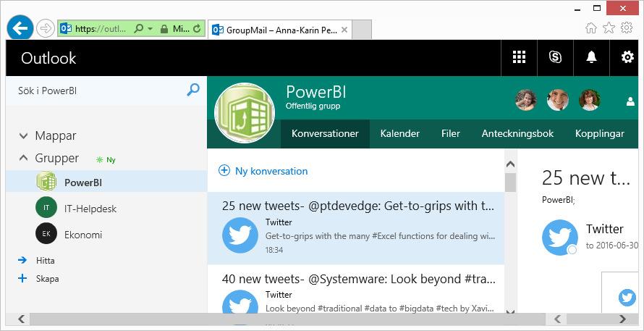Start a new conversation with Ny konversation
Image resolution: width=644 pixels, height=331 pixels.
pos(263,171)
